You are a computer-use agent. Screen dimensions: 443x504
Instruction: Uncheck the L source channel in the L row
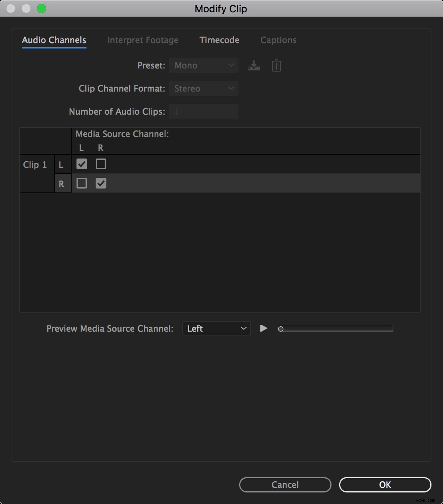82,164
